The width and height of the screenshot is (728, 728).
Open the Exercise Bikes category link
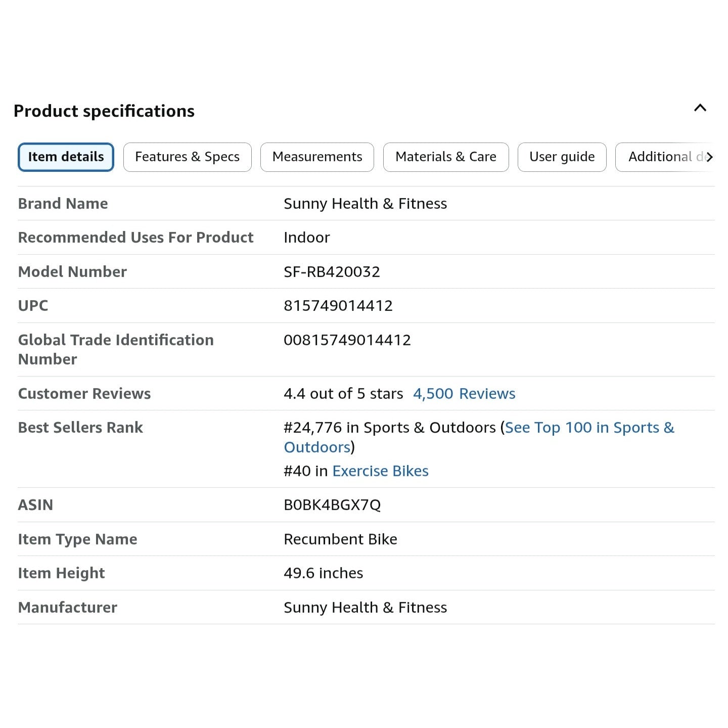pyautogui.click(x=380, y=471)
